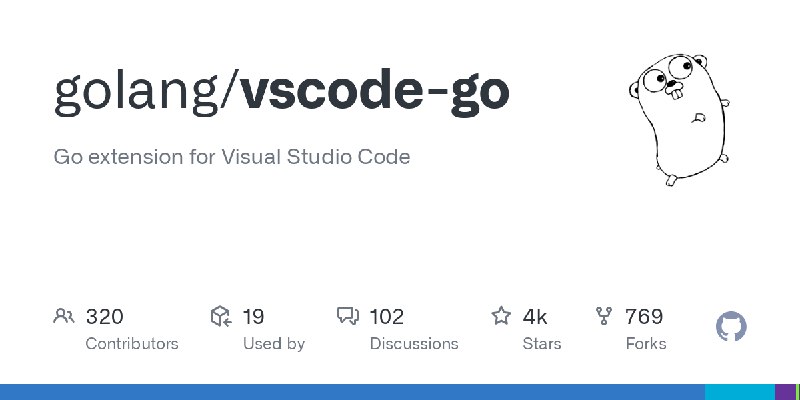
Task: Click the Go gopher mascot image
Action: [x=679, y=119]
